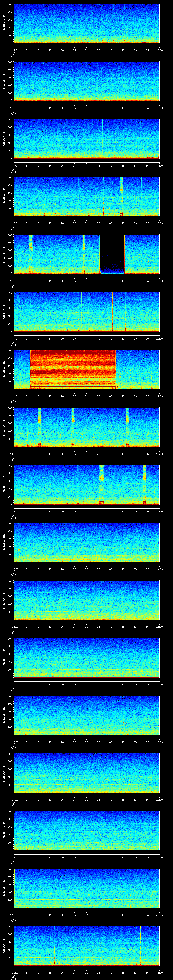173x980 pixels.
Task: Click the burst near 24 seconds in the 11:21 spectrogram
Action: tap(73, 427)
